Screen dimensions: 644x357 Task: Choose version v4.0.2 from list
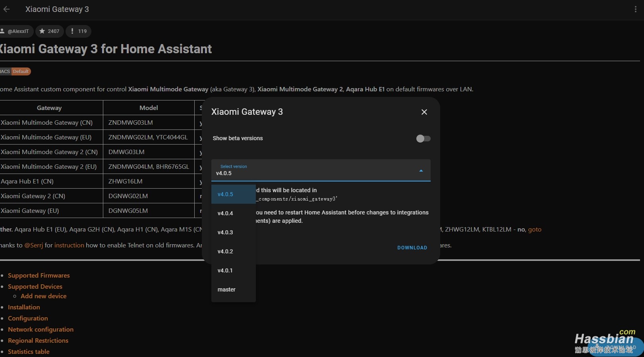[x=233, y=251]
